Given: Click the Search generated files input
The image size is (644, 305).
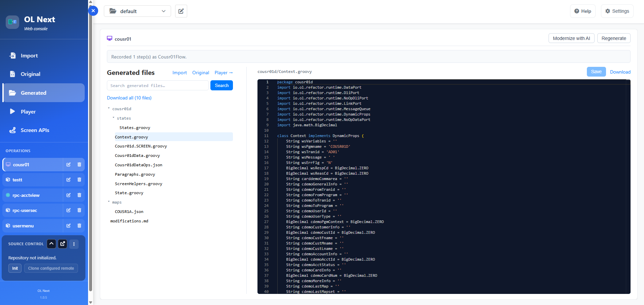Looking at the screenshot, I should pos(158,86).
